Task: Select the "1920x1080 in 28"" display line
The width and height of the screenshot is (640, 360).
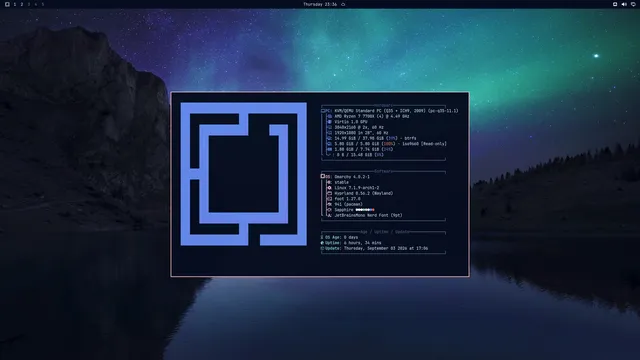Action: (x=361, y=133)
